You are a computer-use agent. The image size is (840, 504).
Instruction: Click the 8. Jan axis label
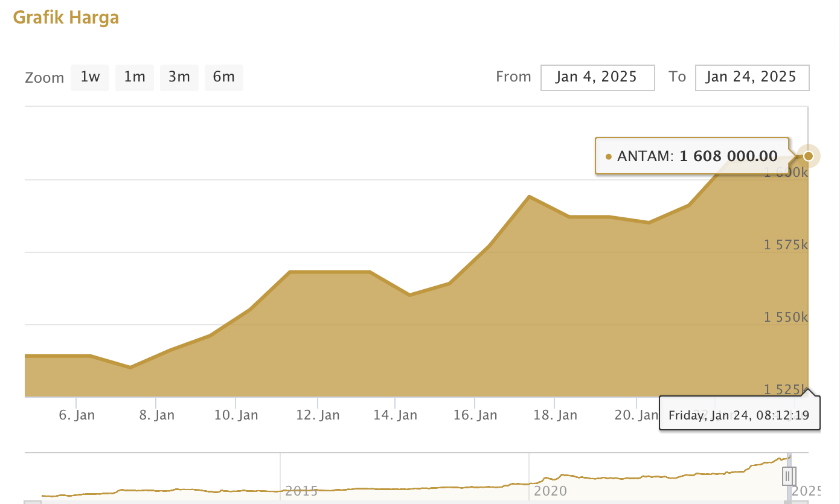[156, 415]
